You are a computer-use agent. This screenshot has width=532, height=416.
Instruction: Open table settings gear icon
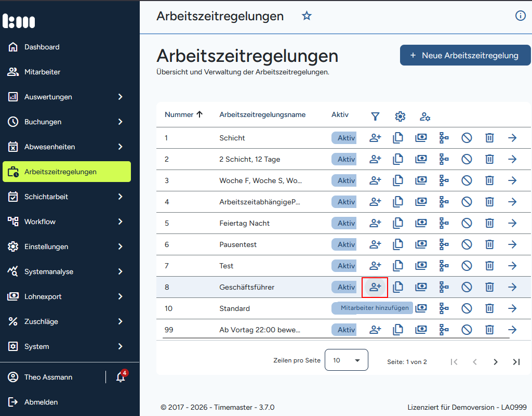tap(400, 116)
